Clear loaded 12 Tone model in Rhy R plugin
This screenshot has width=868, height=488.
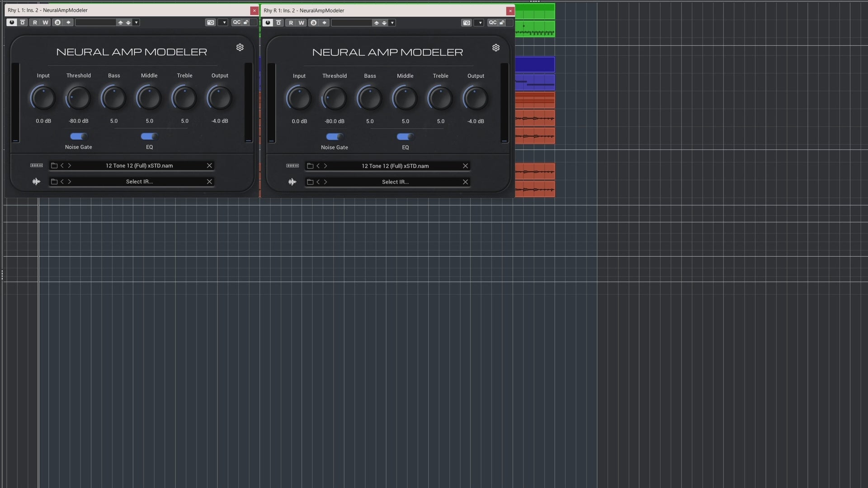[x=465, y=166]
